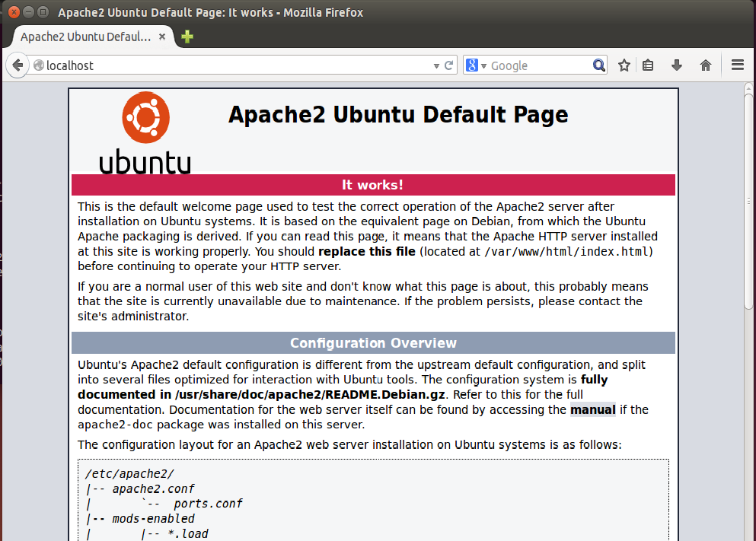The height and width of the screenshot is (541, 756).
Task: Focus the Google search input box
Action: [x=537, y=65]
